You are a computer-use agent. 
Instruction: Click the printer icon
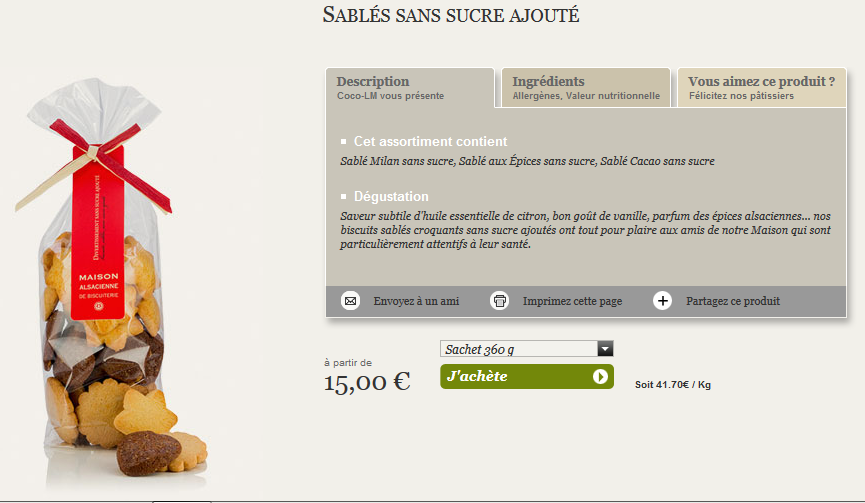tap(500, 301)
